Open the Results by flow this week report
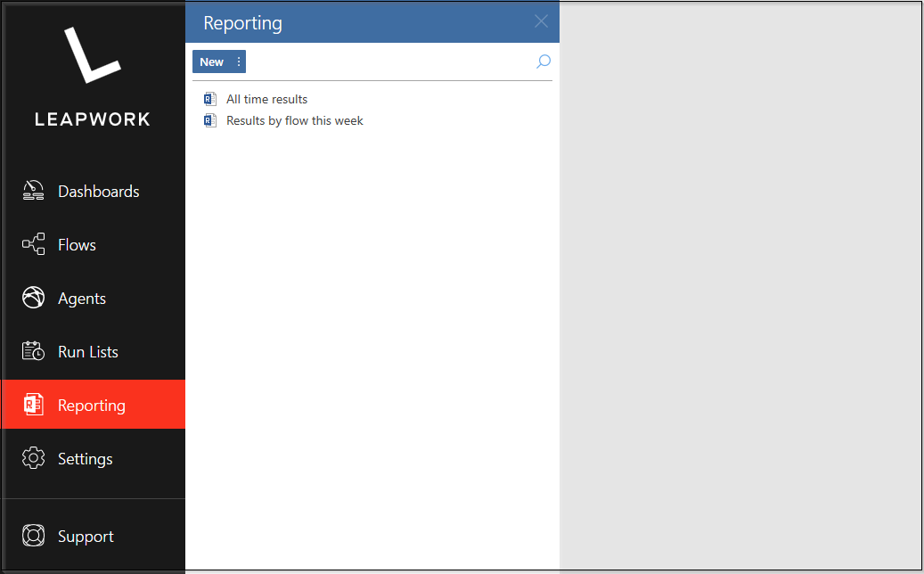924x574 pixels. 294,119
